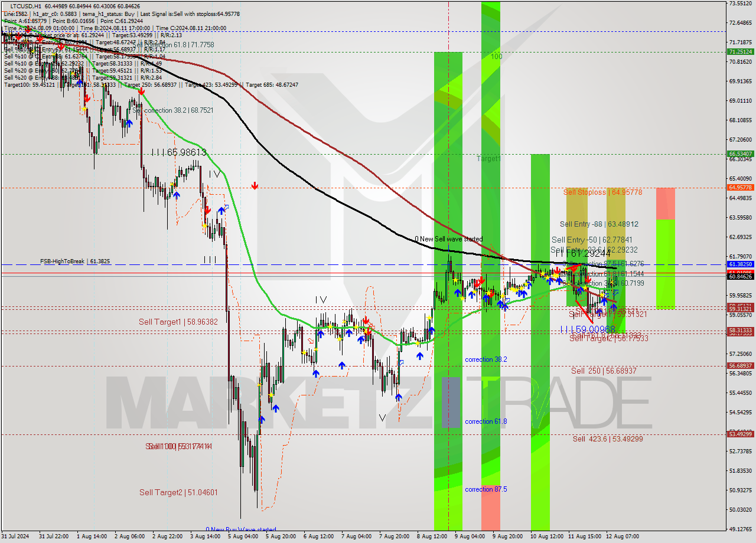756x543 pixels.
Task: Click the '10 Aug 12:00' time axis label
Action: 546,537
